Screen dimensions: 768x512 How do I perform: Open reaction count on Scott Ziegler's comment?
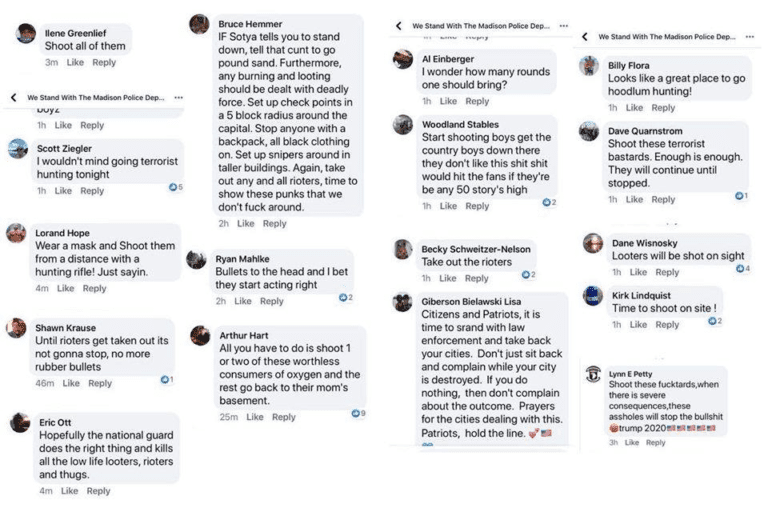[x=176, y=187]
